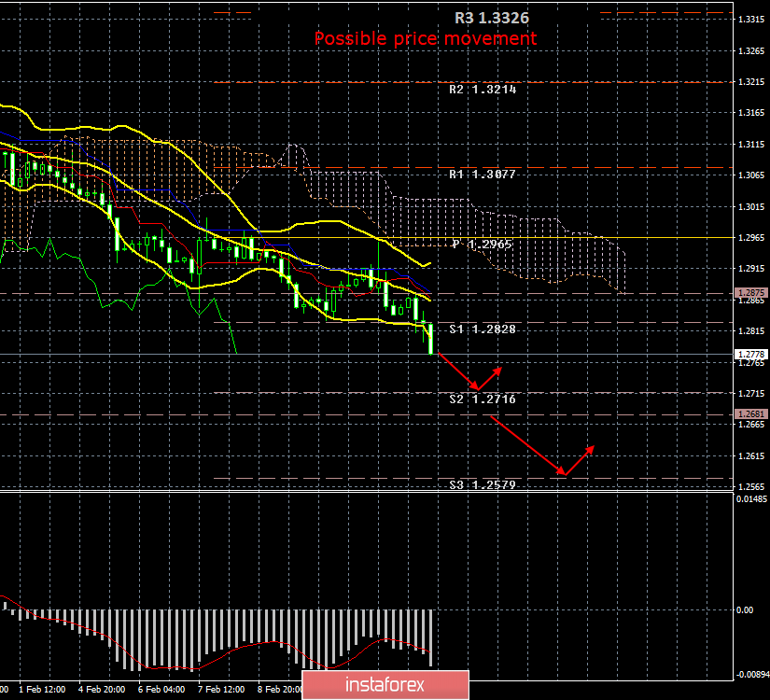Click the 7 Feb 12:00 time label
The image size is (770, 700).
coord(221,689)
